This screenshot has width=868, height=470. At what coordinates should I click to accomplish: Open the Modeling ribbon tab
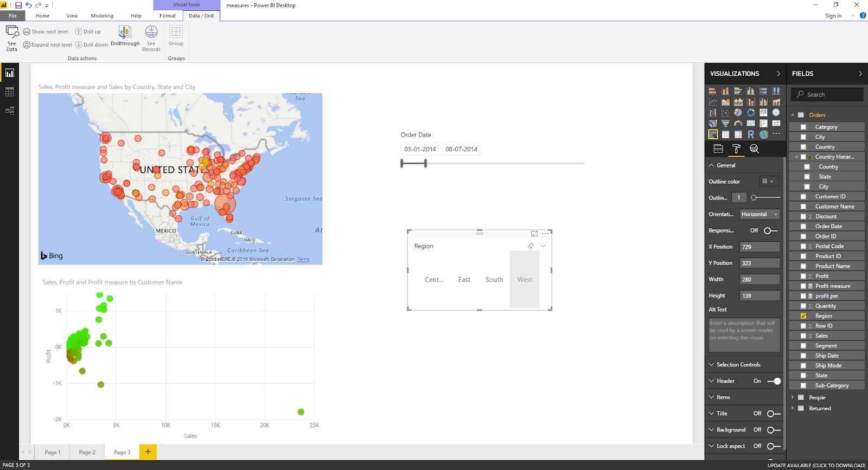pos(102,16)
